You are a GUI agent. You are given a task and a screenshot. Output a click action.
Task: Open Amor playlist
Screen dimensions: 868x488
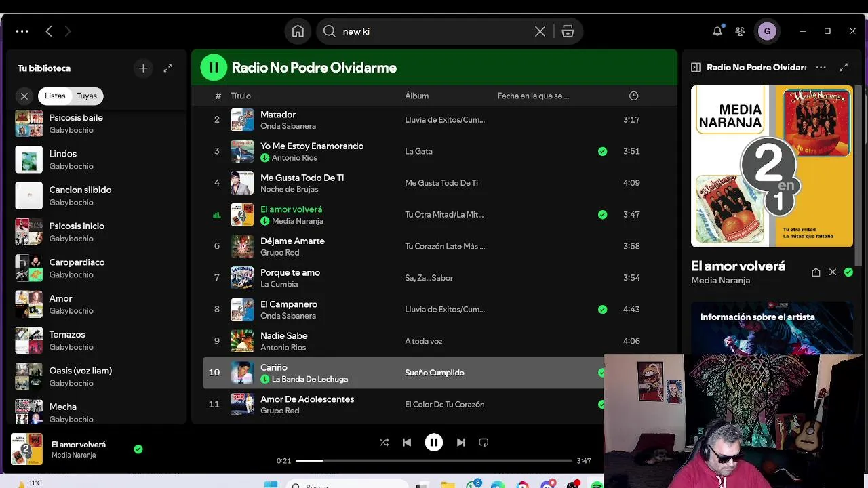(95, 304)
